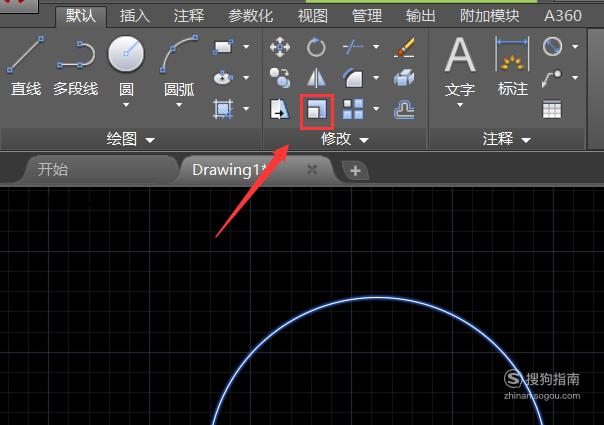Click the Copy tool icon
The image size is (604, 425).
click(x=280, y=78)
